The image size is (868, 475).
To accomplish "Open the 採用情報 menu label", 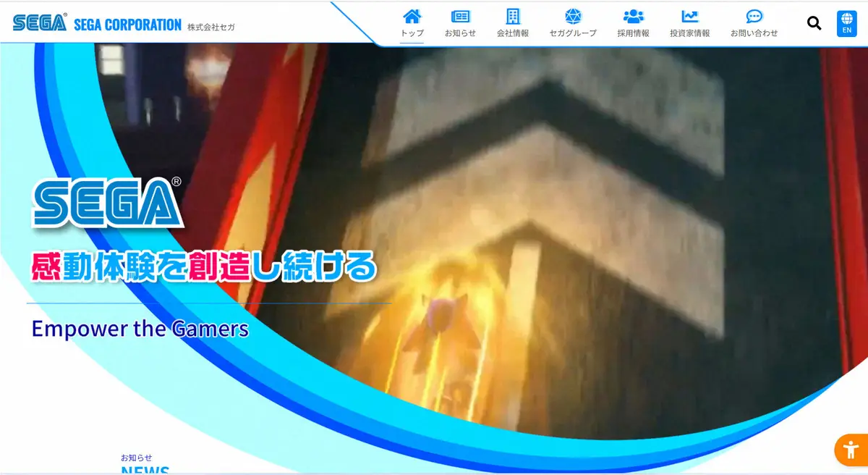I will tap(633, 33).
